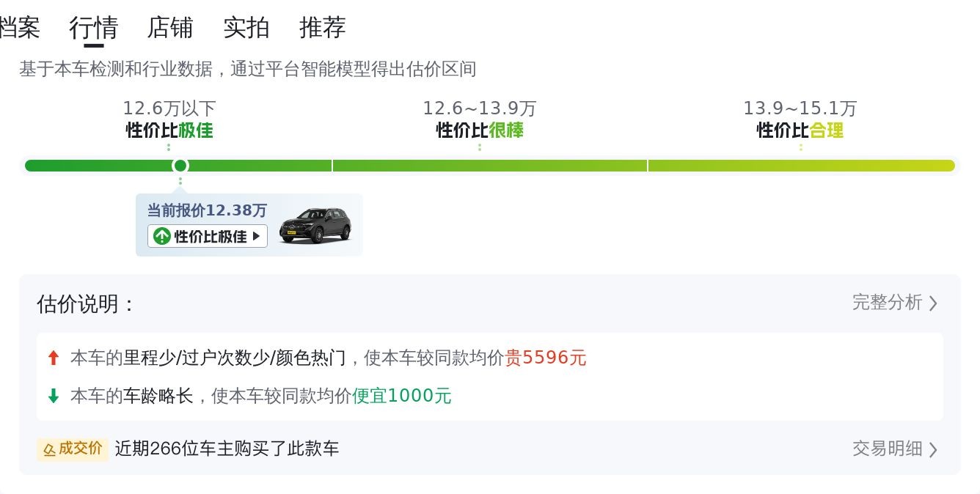The image size is (980, 494).
Task: Click the circular marker on price bar
Action: pyautogui.click(x=180, y=166)
